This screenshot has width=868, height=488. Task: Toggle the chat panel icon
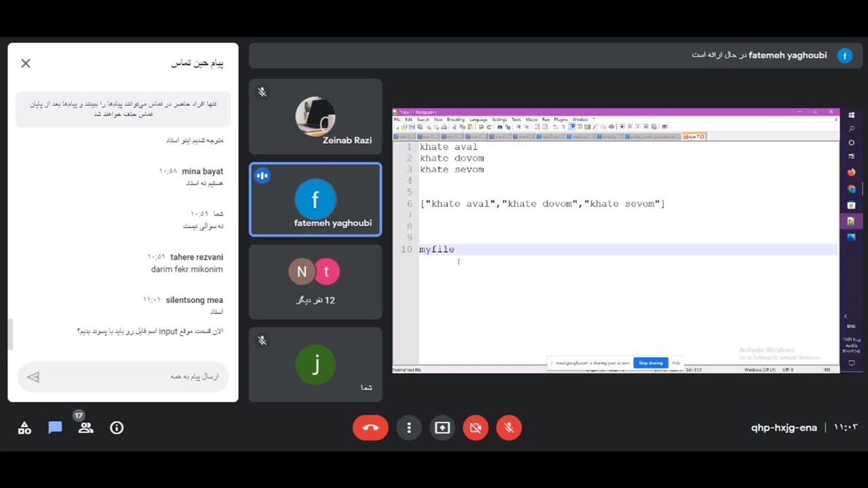click(x=55, y=428)
